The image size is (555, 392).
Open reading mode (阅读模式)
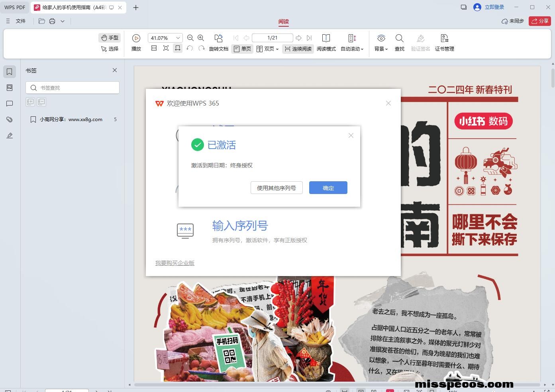click(x=326, y=43)
